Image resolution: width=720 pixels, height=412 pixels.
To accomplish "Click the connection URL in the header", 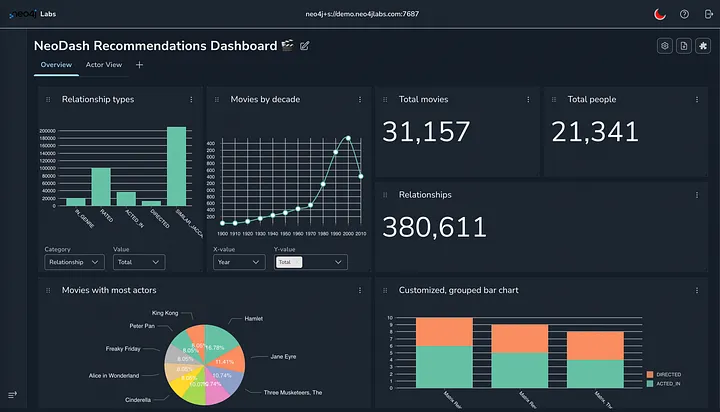I will coord(362,14).
